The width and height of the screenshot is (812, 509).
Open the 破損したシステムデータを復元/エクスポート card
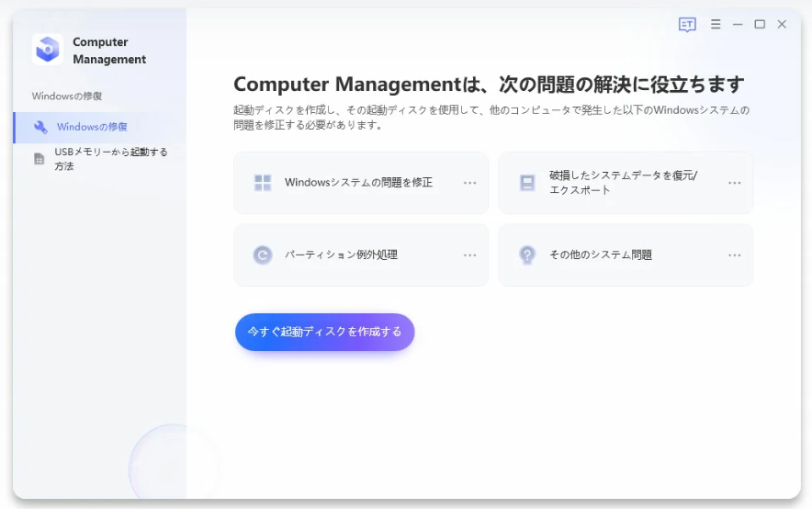click(x=626, y=183)
